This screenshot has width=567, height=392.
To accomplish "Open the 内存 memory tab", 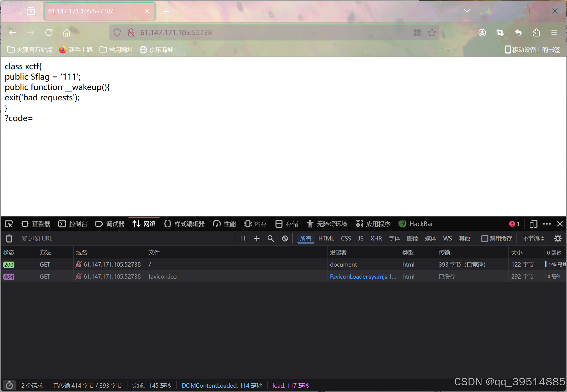I will pos(256,224).
